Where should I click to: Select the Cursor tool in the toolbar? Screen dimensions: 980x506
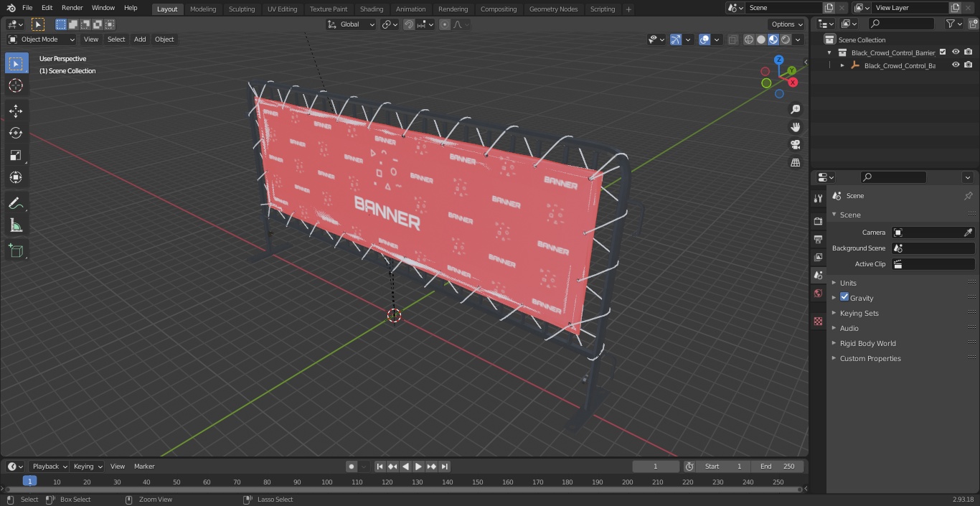click(16, 85)
